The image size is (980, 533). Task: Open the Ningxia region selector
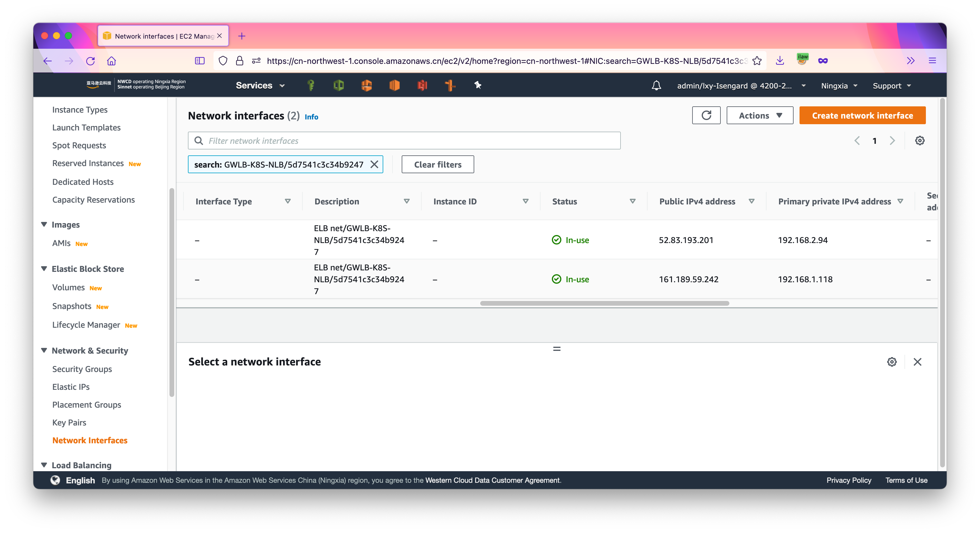[x=838, y=86]
